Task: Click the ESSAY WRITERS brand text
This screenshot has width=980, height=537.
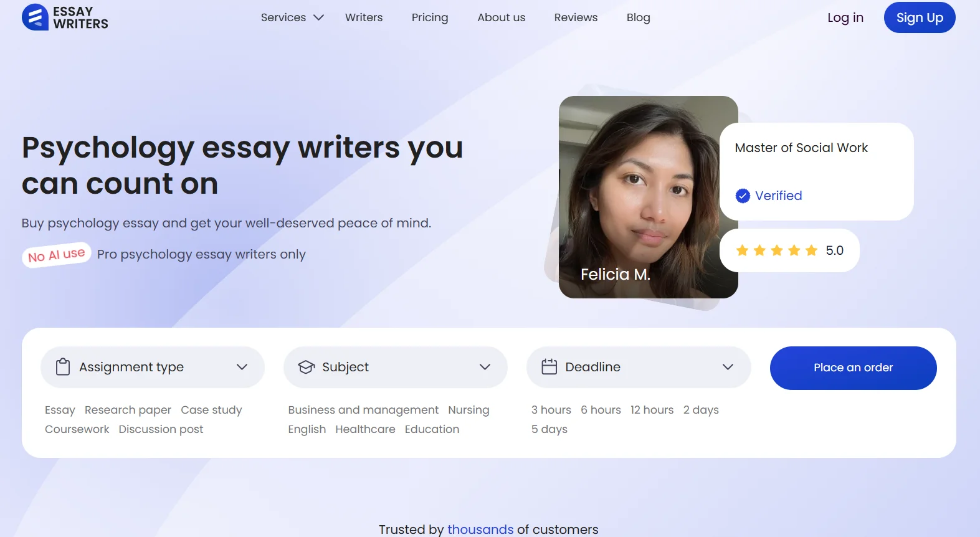Action: [80, 17]
